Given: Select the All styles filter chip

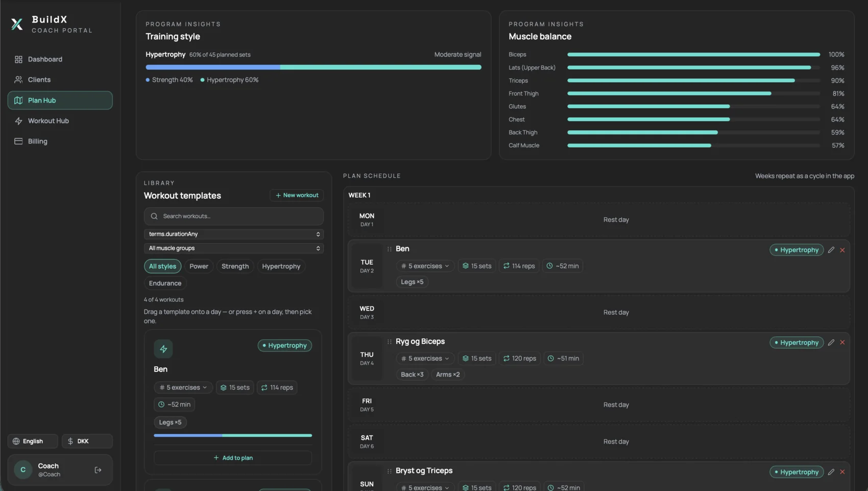Looking at the screenshot, I should coord(162,266).
